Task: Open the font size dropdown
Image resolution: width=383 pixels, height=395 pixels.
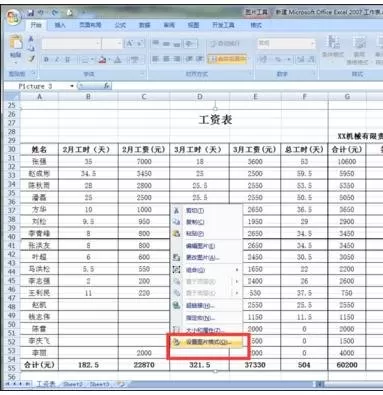Action: tap(119, 43)
